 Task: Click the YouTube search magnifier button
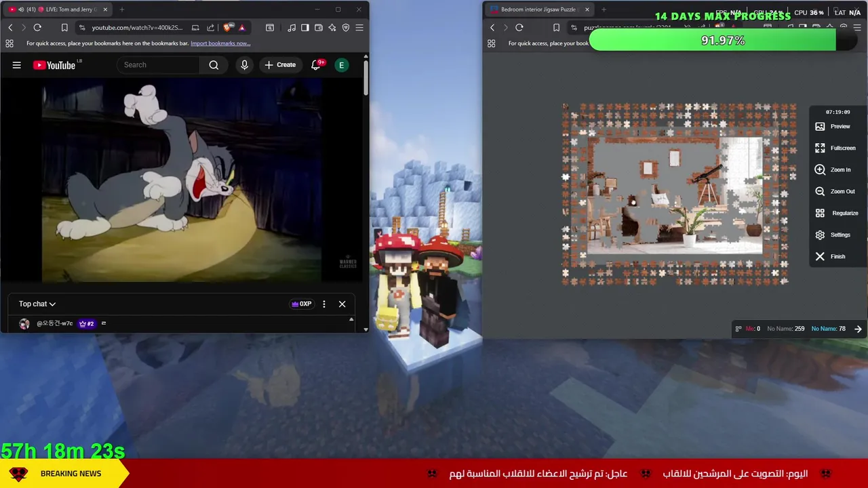[214, 65]
